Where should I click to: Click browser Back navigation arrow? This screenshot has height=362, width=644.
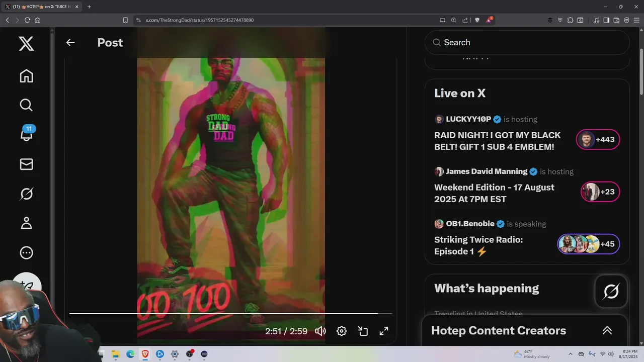point(7,20)
